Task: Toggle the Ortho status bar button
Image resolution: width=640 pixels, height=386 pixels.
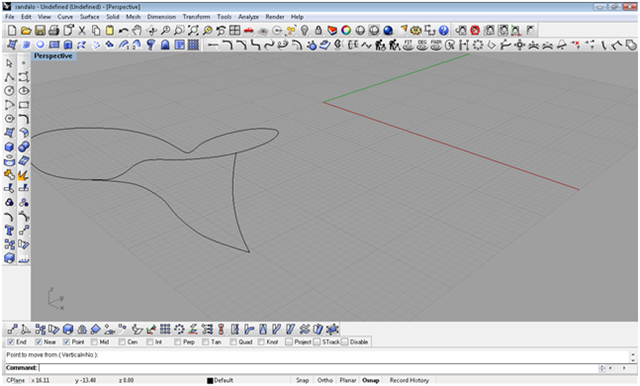Action: click(325, 380)
